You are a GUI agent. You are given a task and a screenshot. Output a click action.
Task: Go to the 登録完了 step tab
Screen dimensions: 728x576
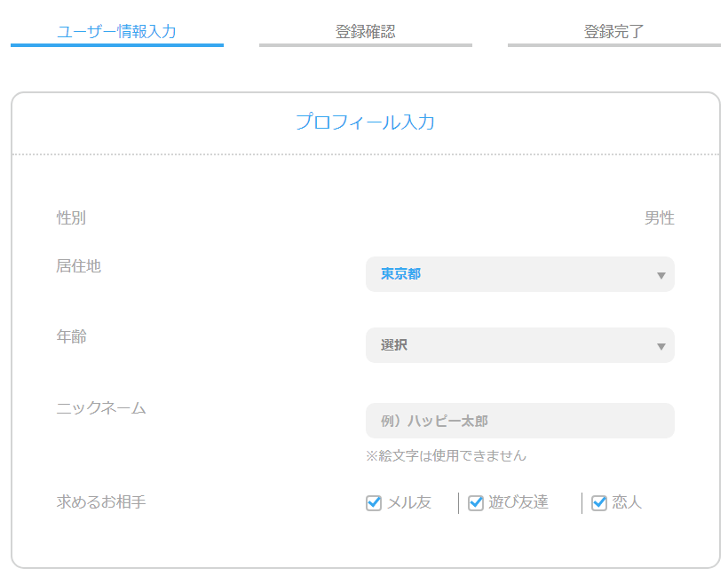pyautogui.click(x=613, y=32)
